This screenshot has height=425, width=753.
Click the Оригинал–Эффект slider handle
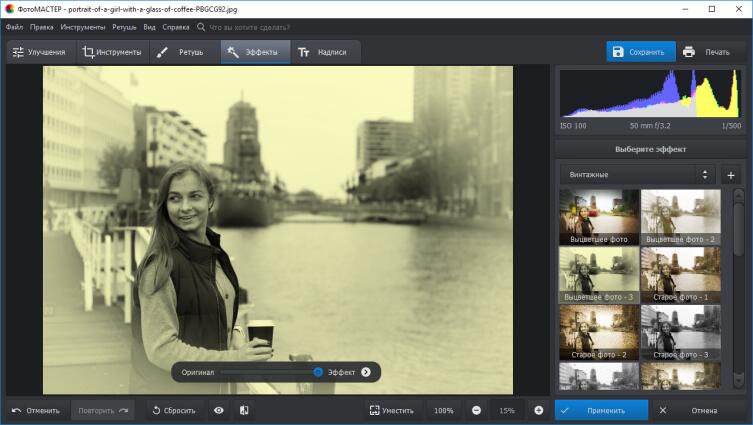point(318,372)
